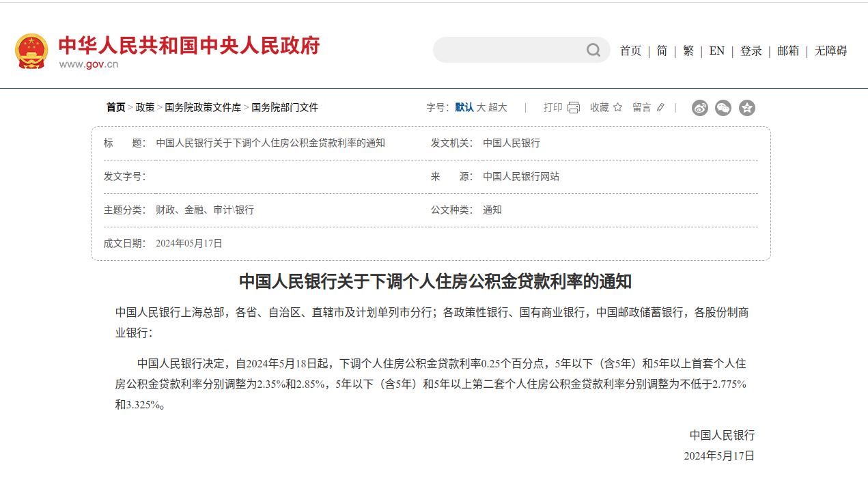The image size is (868, 478).
Task: Click the paragraph beginning 中国人民银行决定
Action: click(431, 384)
